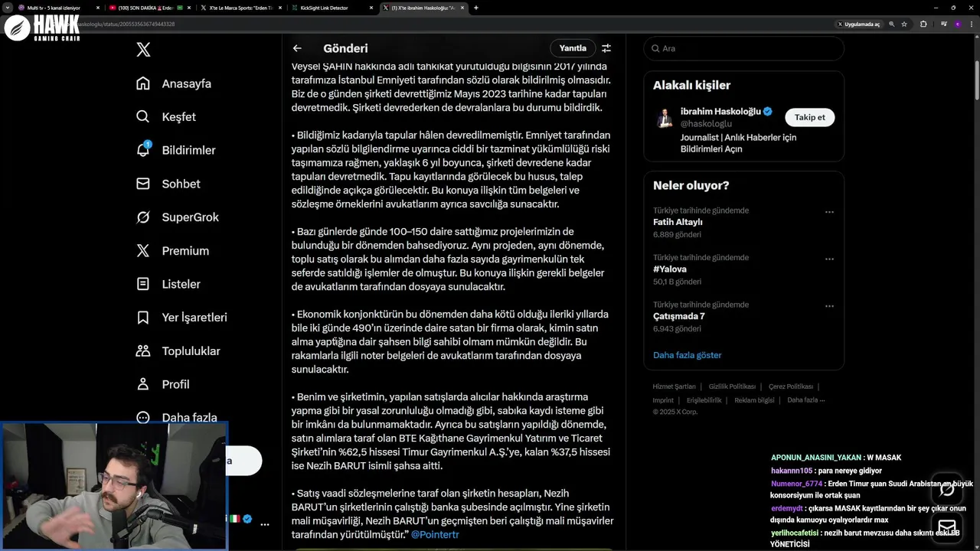Open Premium X icon
This screenshot has height=551, width=980.
(x=143, y=251)
